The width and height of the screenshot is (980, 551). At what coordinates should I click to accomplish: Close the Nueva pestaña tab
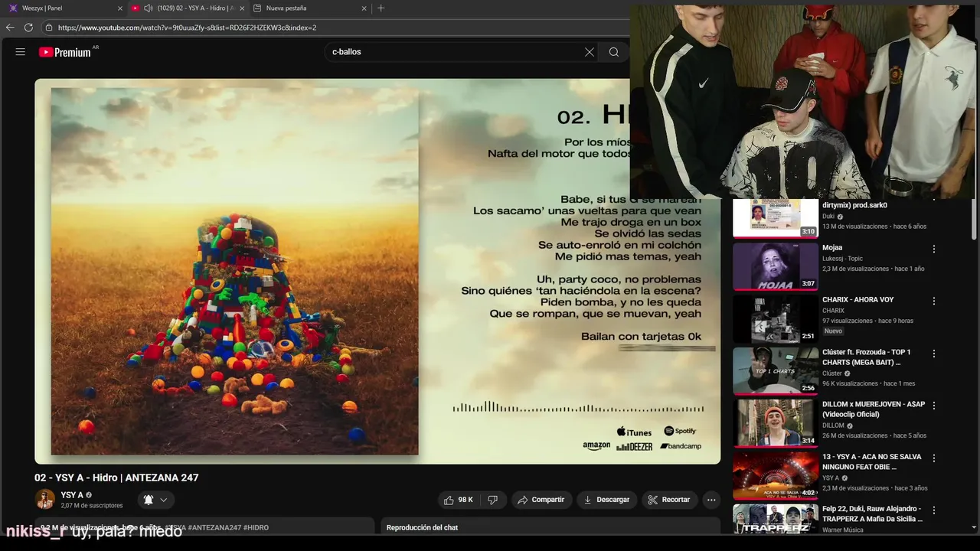pyautogui.click(x=364, y=8)
